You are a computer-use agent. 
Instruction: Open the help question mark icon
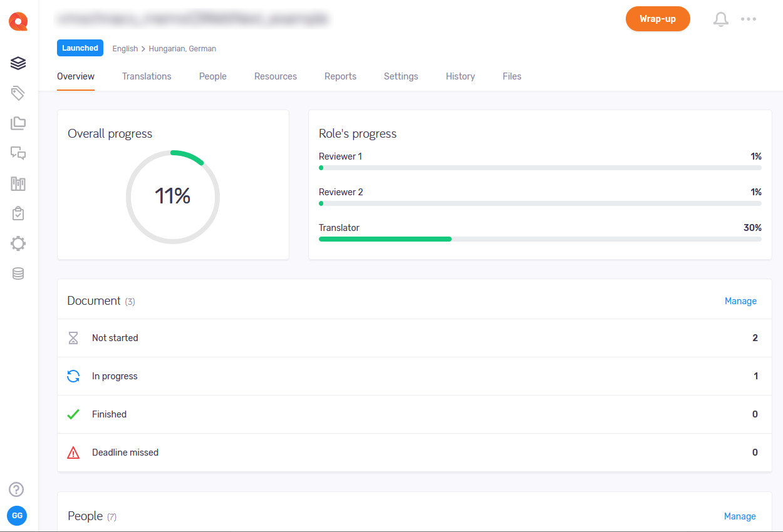click(x=17, y=489)
